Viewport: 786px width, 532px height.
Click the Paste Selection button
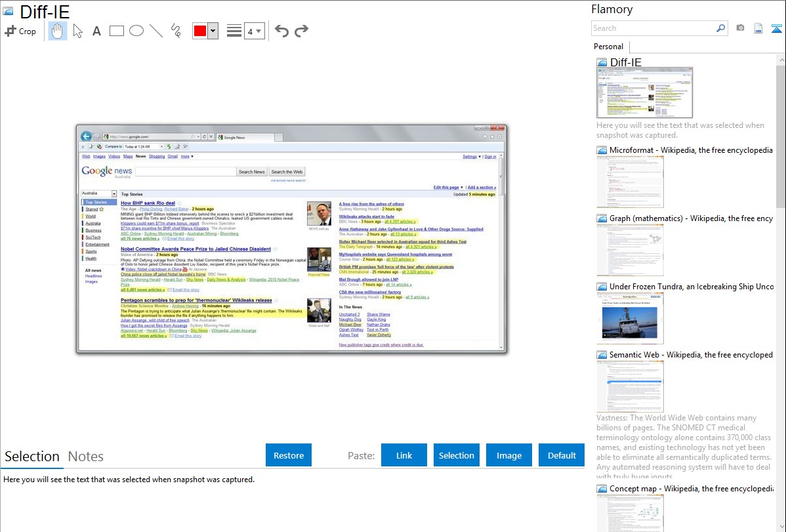(x=456, y=455)
